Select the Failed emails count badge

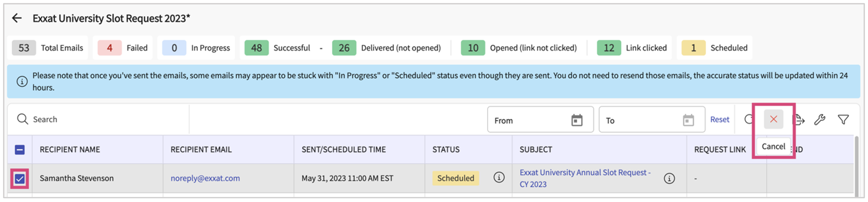coord(109,48)
